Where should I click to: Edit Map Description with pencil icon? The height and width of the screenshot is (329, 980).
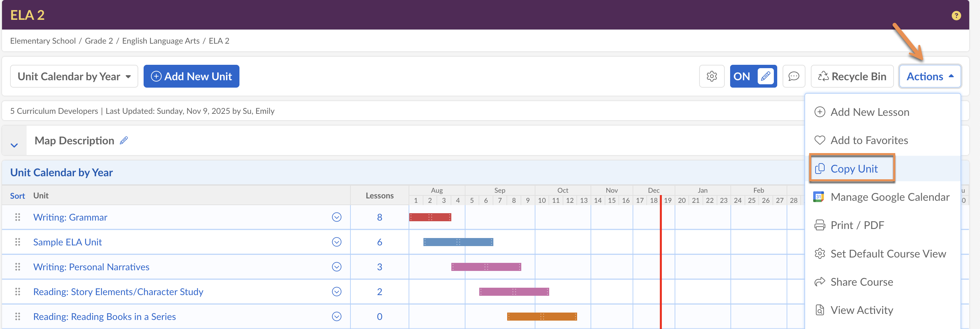pos(124,141)
